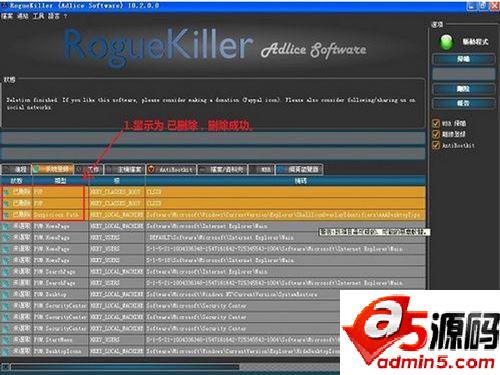Select the PUM.DesktopIcons type cell
The height and width of the screenshot is (375, 500).
click(x=61, y=351)
